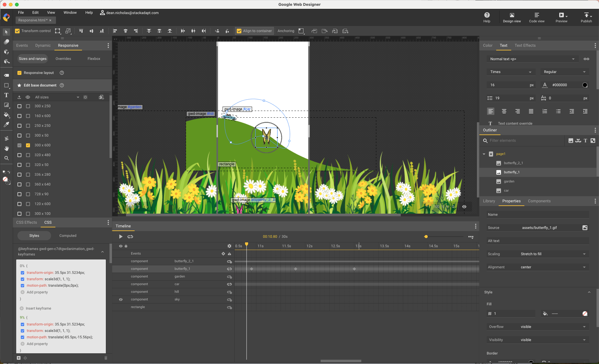
Task: Click the Publish icon
Action: click(x=586, y=15)
